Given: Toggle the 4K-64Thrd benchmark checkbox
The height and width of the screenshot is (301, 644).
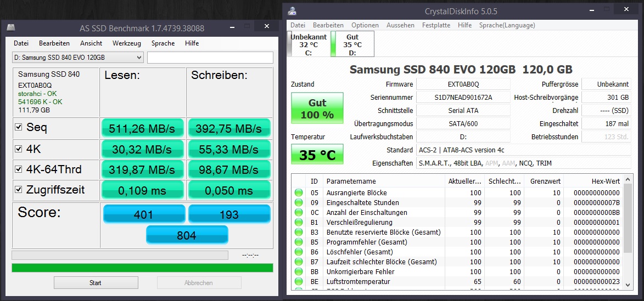Looking at the screenshot, I should pyautogui.click(x=18, y=169).
